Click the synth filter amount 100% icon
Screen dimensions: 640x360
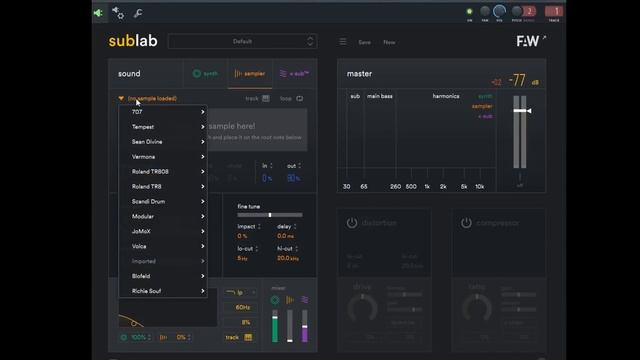coord(124,337)
